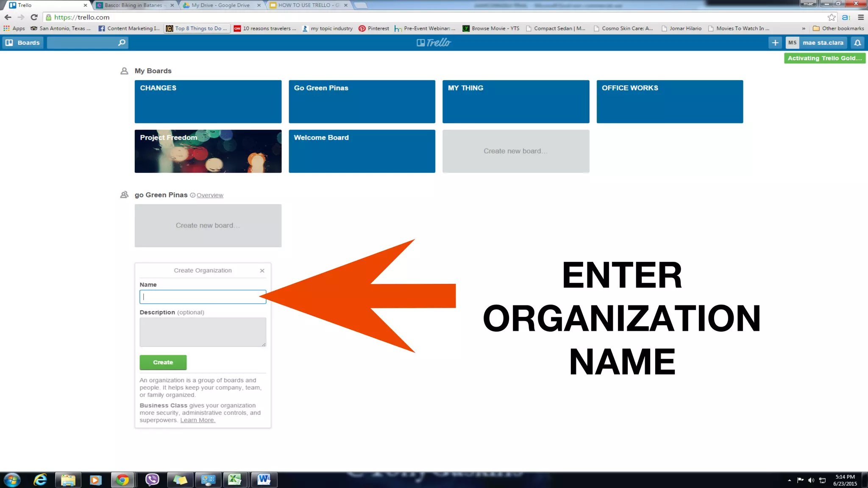Switch to My Drive - Google Drive tab
The height and width of the screenshot is (488, 868).
(220, 5)
